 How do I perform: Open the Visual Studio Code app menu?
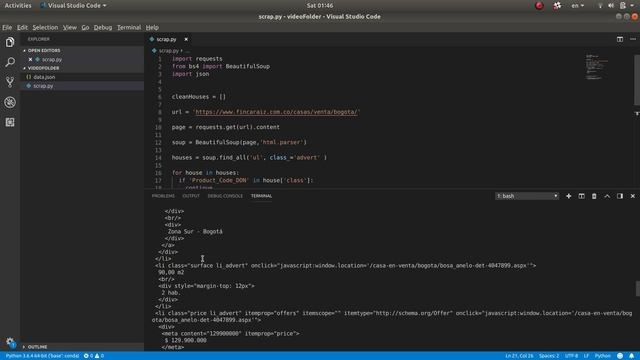coord(73,6)
